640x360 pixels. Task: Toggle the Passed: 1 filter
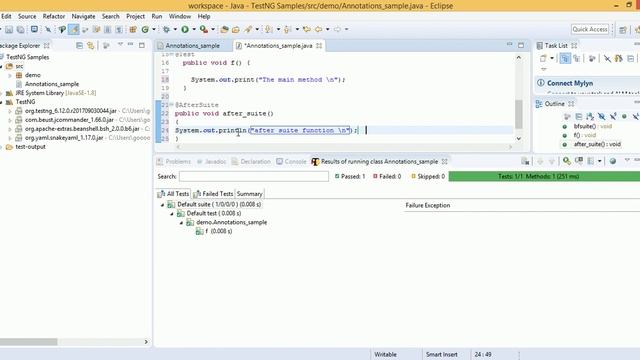(x=350, y=176)
